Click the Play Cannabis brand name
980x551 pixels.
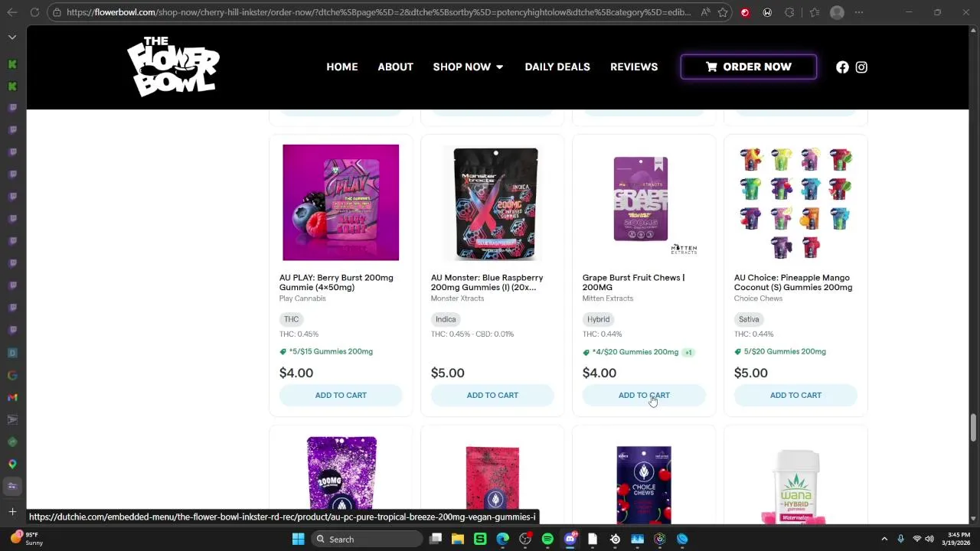[302, 298]
